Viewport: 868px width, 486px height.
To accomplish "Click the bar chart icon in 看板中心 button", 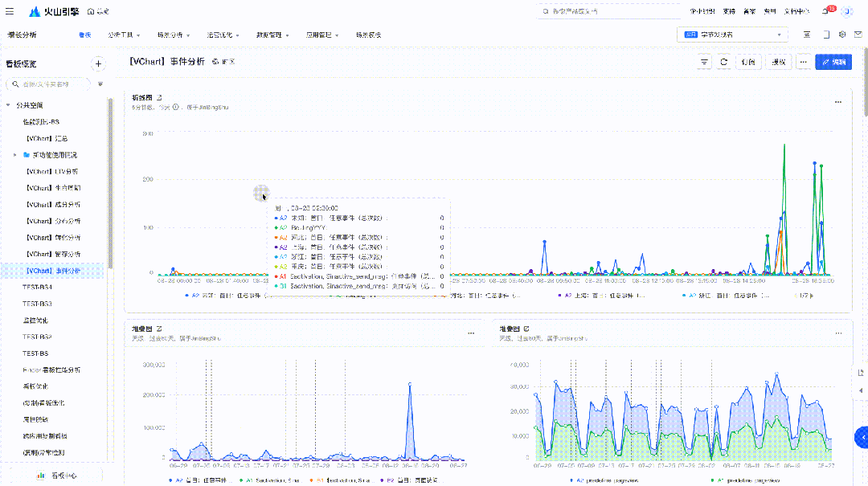I will [x=40, y=476].
